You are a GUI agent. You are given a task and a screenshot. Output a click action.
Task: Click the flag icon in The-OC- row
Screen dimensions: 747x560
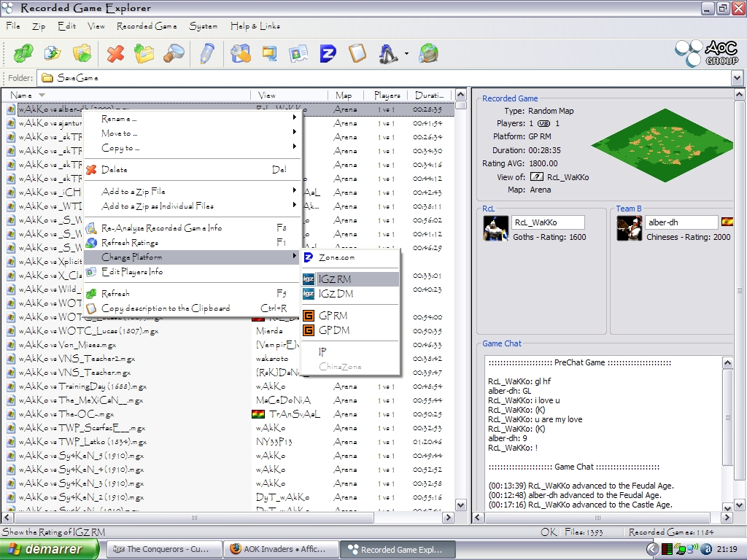tap(258, 414)
